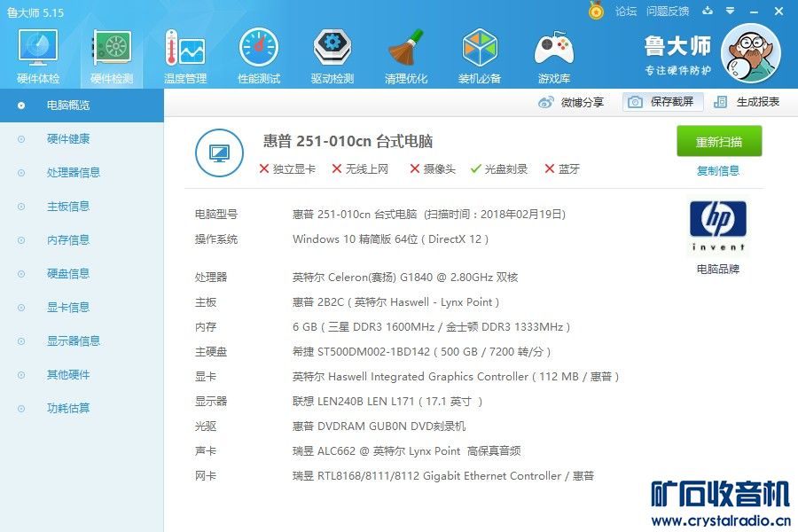Click 希捷 ST500DM002 hard disk value

click(x=421, y=352)
